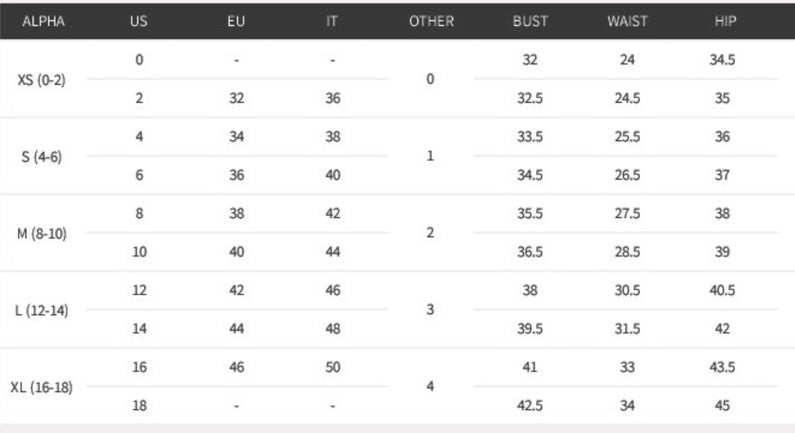
Task: Select the XS (0-2) size label
Action: coord(41,79)
